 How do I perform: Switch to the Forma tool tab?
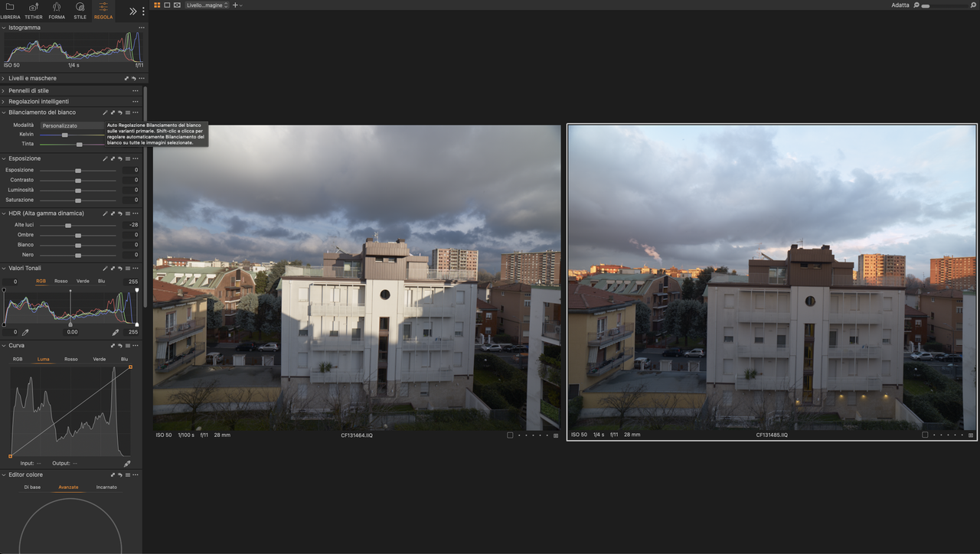click(57, 11)
